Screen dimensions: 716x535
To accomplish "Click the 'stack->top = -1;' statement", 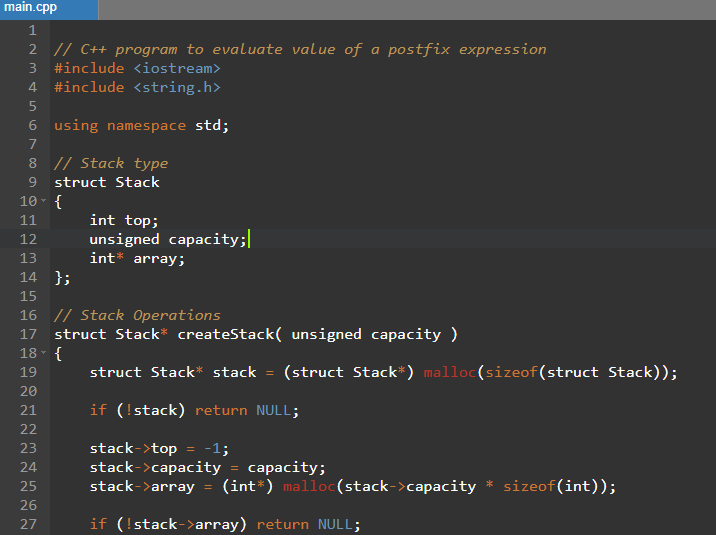I will click(x=160, y=448).
